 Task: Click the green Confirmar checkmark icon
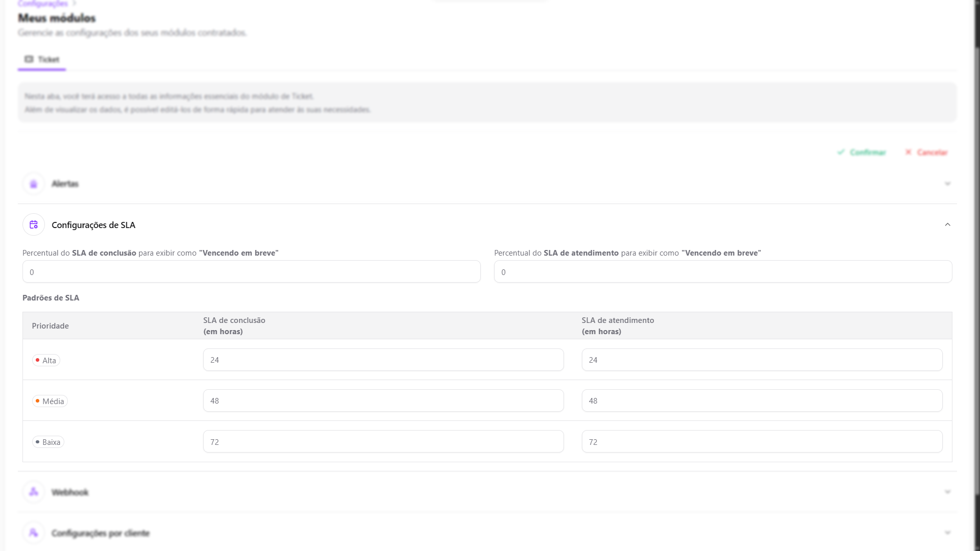point(841,152)
